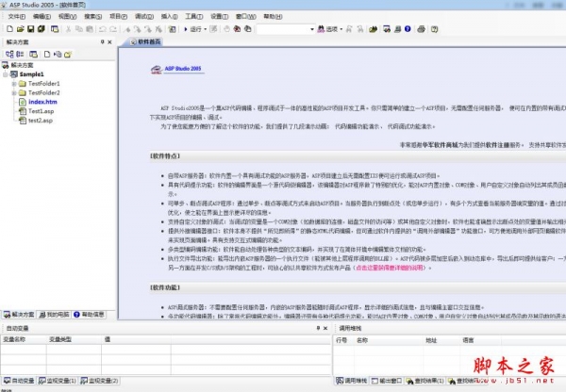
Task: Select index.htm in the solution tree
Action: click(x=42, y=102)
